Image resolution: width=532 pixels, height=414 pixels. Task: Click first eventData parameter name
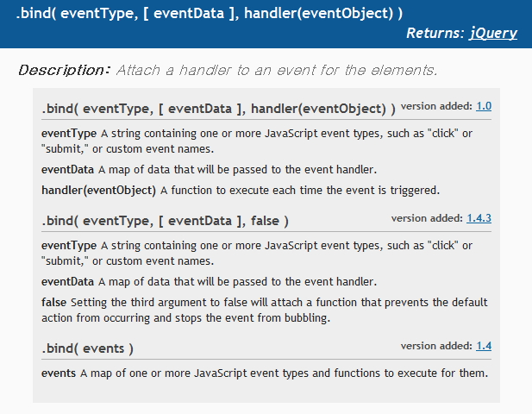(67, 169)
